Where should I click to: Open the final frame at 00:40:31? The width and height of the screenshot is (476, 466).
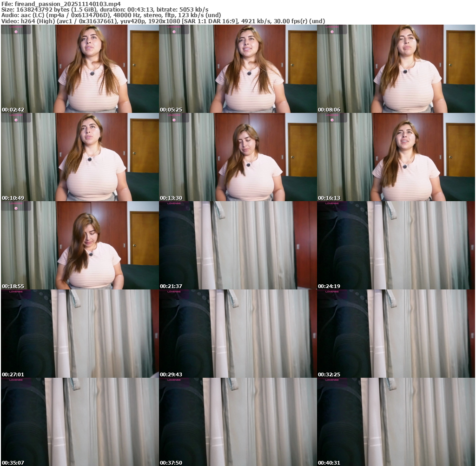(x=396, y=422)
